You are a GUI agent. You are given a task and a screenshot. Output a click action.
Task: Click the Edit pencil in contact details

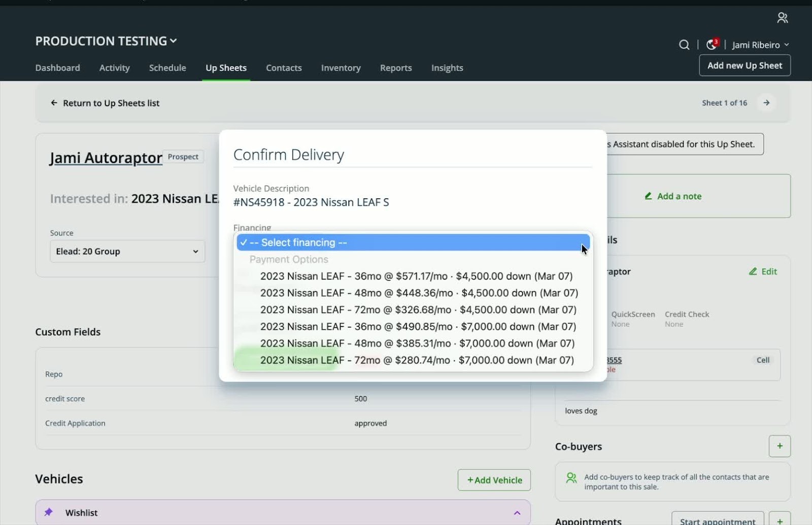point(753,271)
